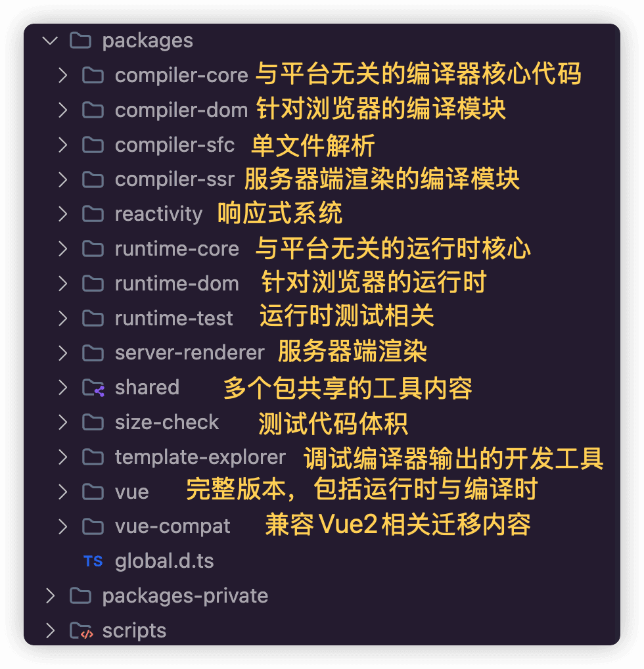644x669 pixels.
Task: Collapse the packages folder chevron
Action: pyautogui.click(x=50, y=41)
